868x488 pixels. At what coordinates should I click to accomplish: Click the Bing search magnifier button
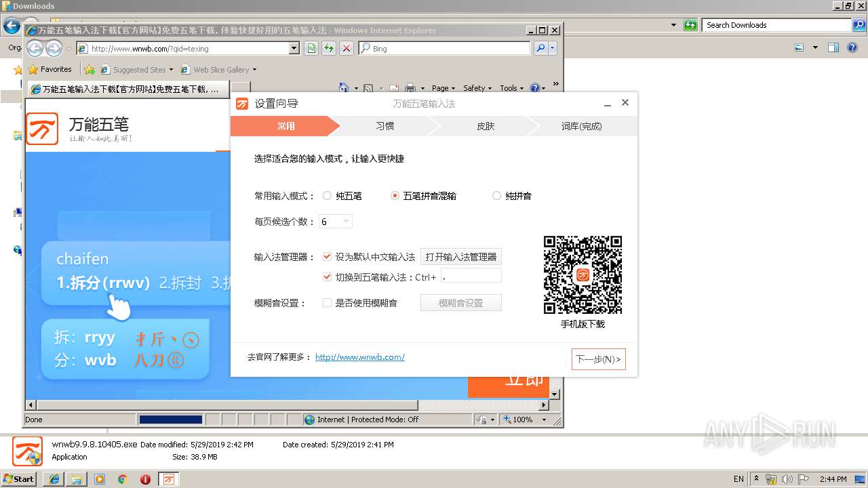(x=540, y=48)
